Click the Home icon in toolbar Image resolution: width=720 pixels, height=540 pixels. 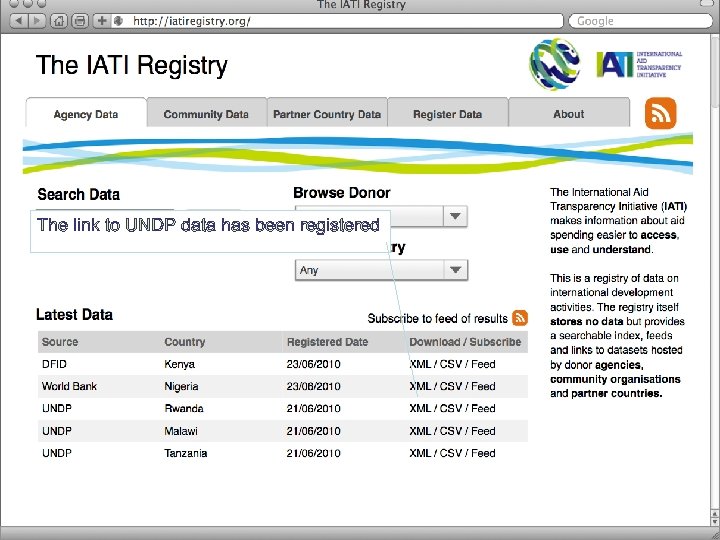(58, 21)
